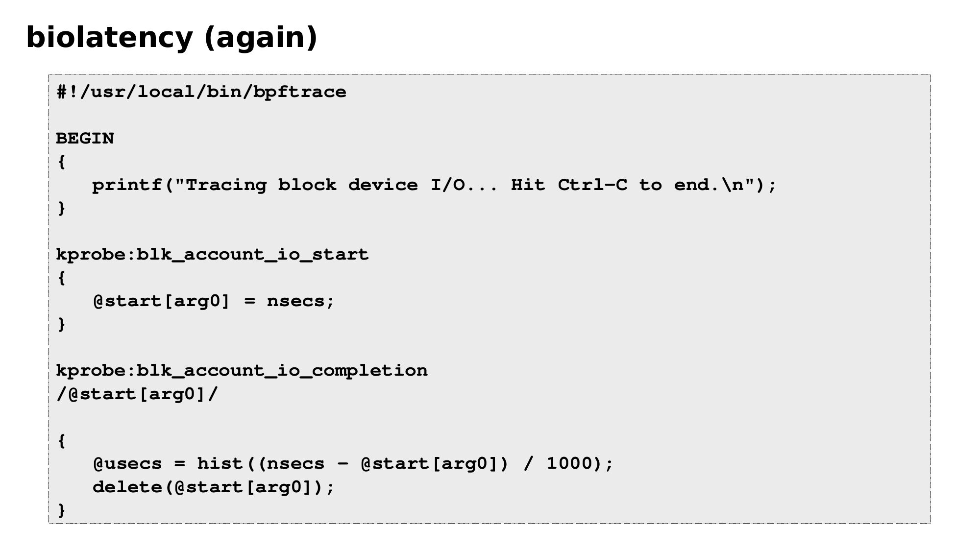
Task: Click the final closing brace of script
Action: (61, 510)
